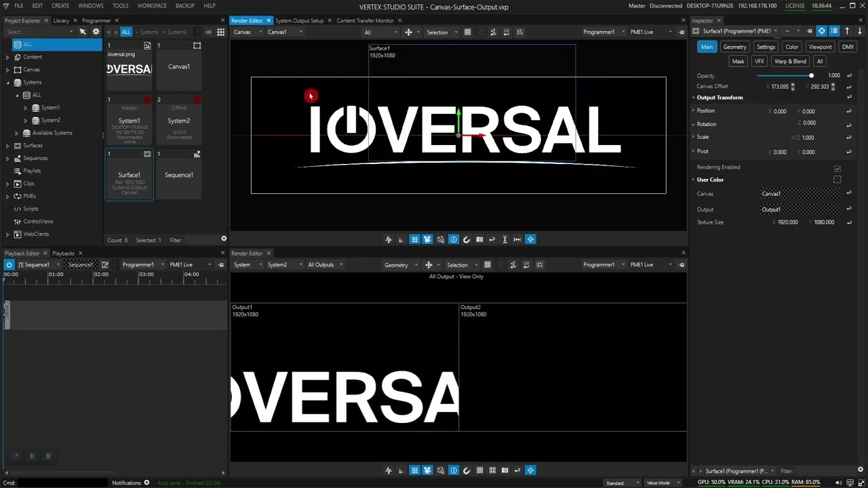
Task: Toggle the info overlay below Canvas1 view
Action: (454, 239)
